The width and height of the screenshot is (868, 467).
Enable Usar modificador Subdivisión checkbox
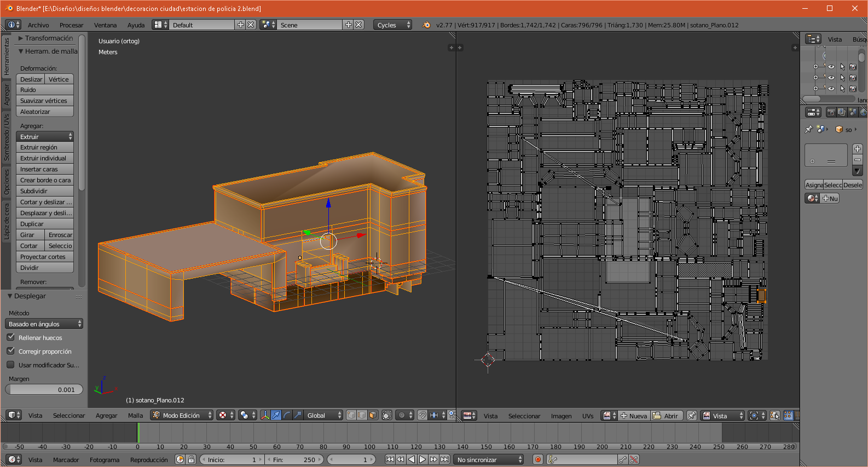pyautogui.click(x=11, y=365)
